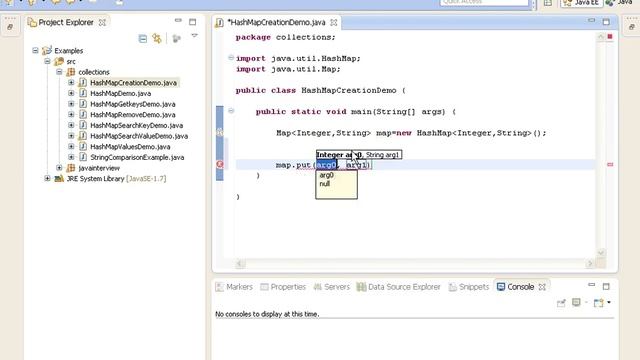The image size is (640, 360).
Task: Open Project Explorer View Menu triangle
Action: pyautogui.click(x=194, y=36)
